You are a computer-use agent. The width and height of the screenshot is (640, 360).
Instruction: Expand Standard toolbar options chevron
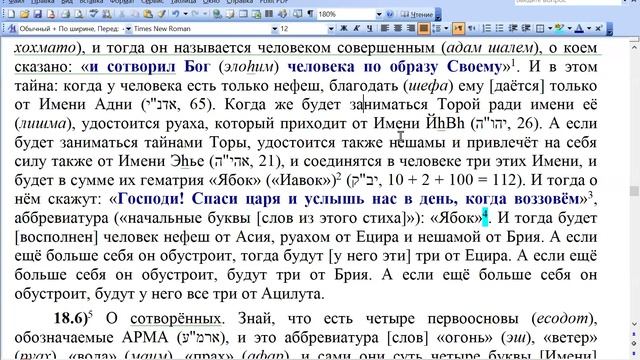[438, 15]
